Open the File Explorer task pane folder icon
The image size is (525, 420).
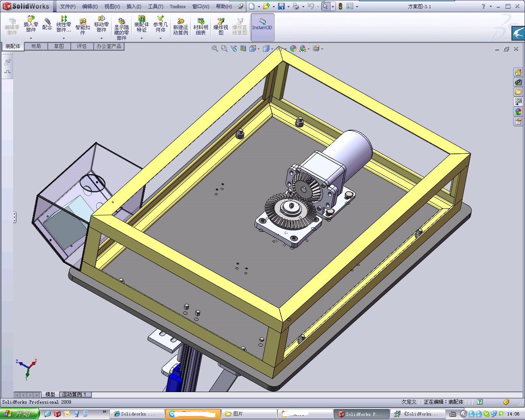click(x=518, y=92)
